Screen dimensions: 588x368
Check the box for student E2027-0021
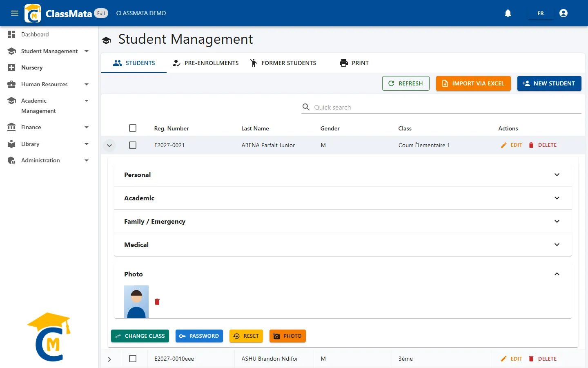[133, 145]
